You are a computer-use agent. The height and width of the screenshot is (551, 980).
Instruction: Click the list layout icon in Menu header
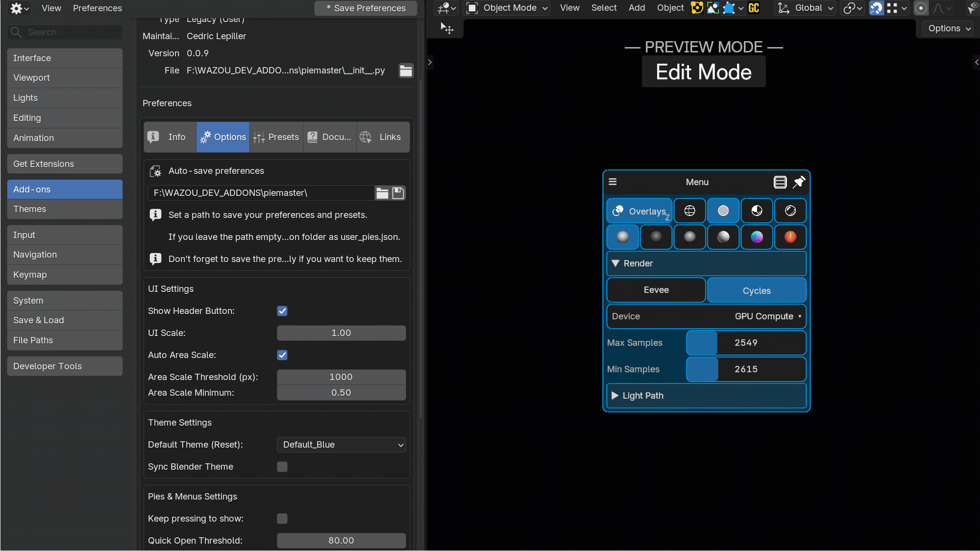780,182
